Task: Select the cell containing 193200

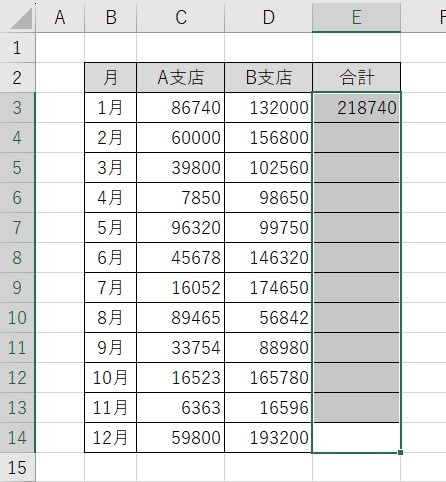Action: point(269,438)
